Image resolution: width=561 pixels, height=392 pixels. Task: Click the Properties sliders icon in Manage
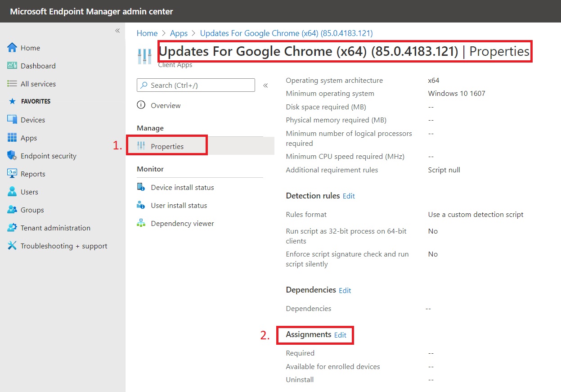141,146
